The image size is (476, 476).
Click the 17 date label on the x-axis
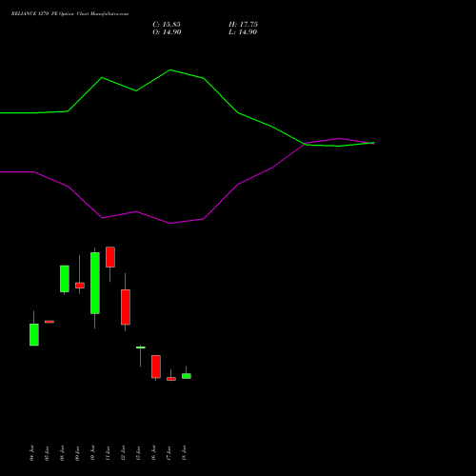[169, 453]
